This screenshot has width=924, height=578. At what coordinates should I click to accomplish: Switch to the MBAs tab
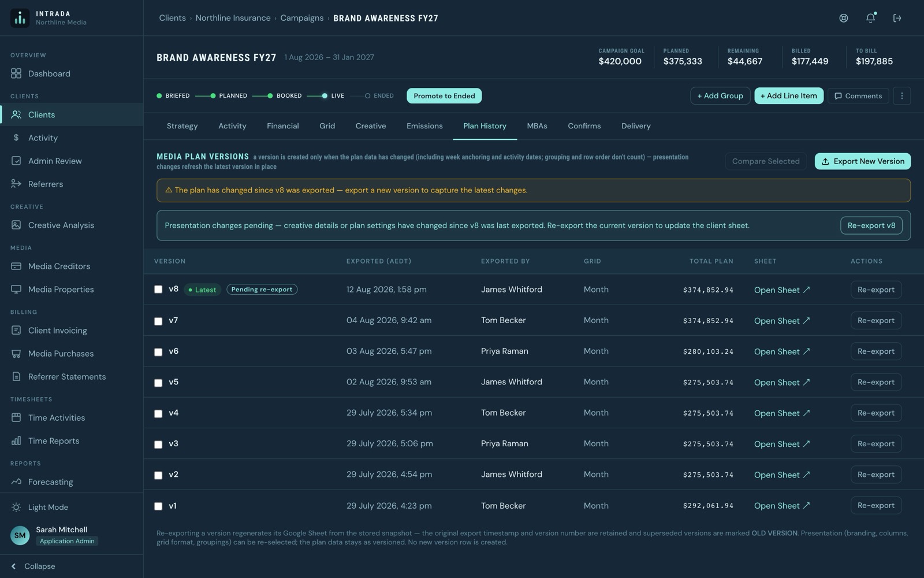point(537,126)
